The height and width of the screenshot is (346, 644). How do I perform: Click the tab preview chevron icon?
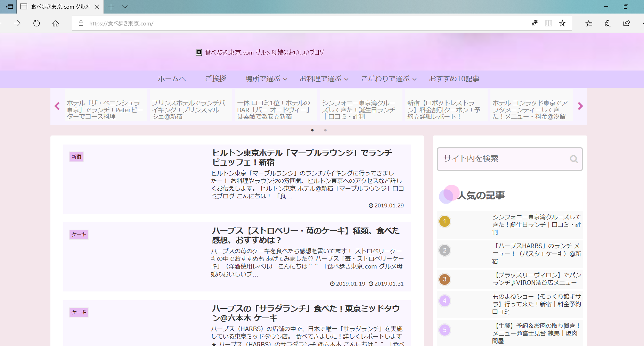click(x=125, y=7)
